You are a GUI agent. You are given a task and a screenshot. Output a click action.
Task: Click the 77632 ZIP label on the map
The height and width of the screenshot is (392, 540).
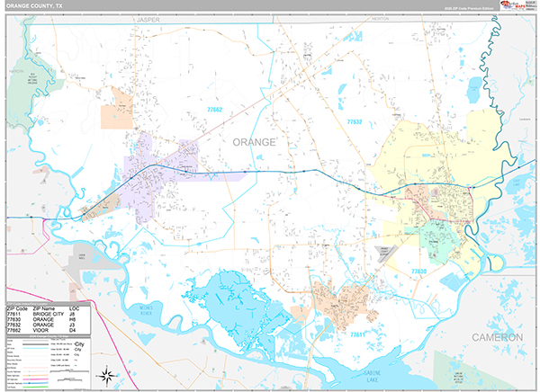pyautogui.click(x=355, y=122)
